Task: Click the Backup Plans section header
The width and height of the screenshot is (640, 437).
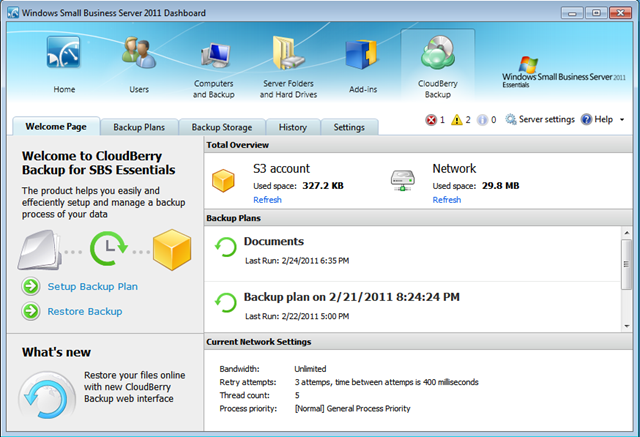Action: [418, 218]
